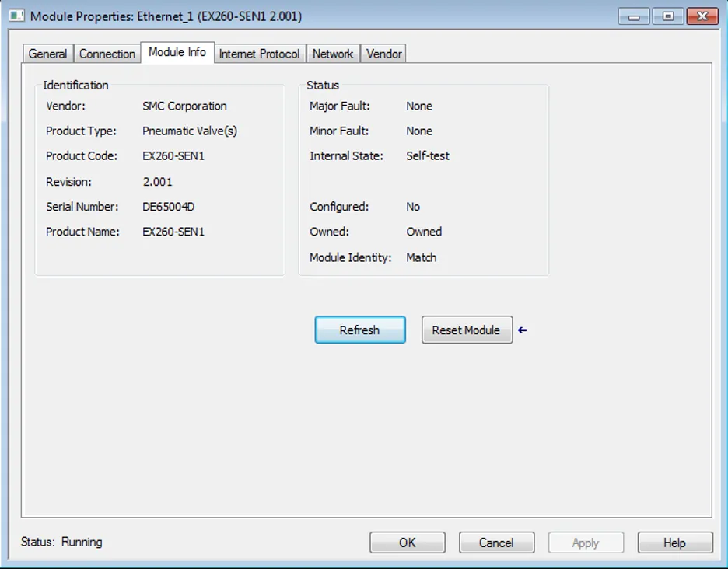Click the Product Code value EX260-SEN1

click(173, 156)
